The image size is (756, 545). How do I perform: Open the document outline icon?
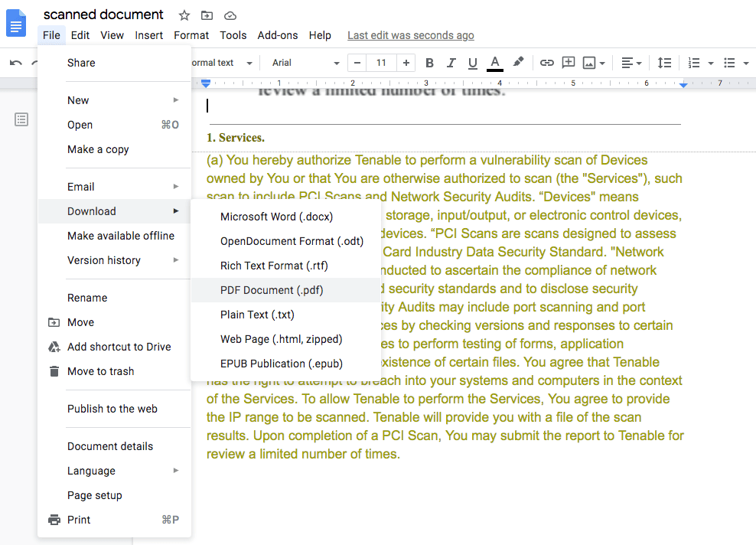point(21,119)
